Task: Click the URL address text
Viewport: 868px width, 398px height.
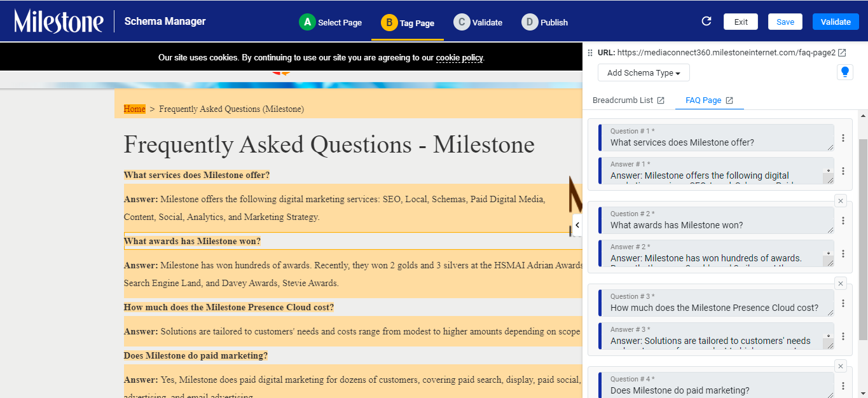Action: tap(726, 53)
